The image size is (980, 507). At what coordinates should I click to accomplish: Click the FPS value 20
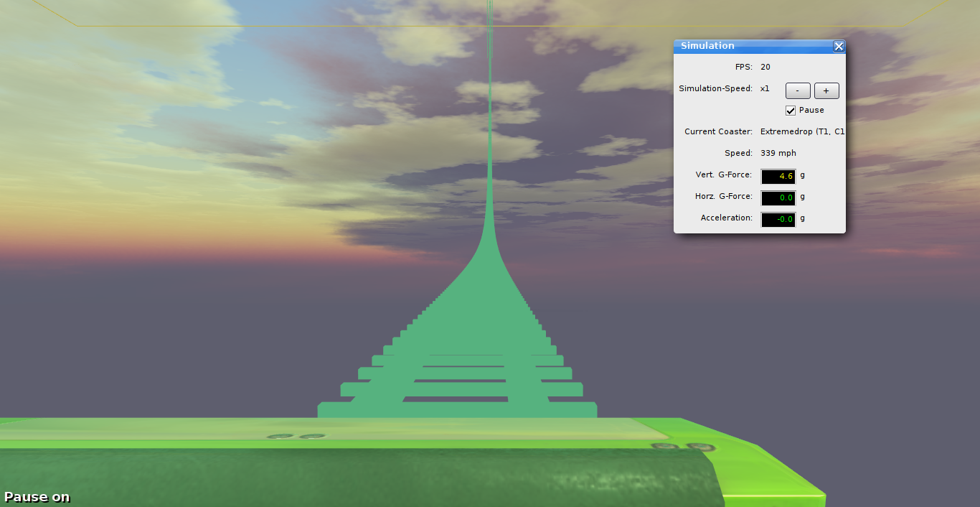(765, 68)
